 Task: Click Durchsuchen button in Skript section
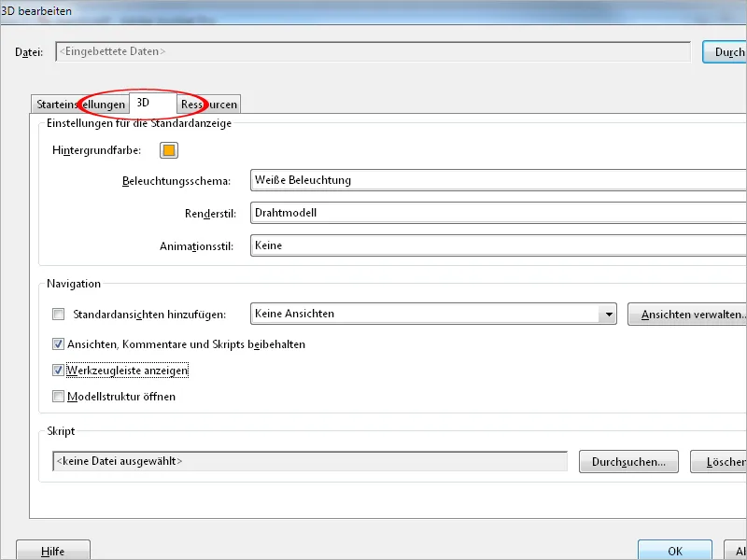click(628, 462)
